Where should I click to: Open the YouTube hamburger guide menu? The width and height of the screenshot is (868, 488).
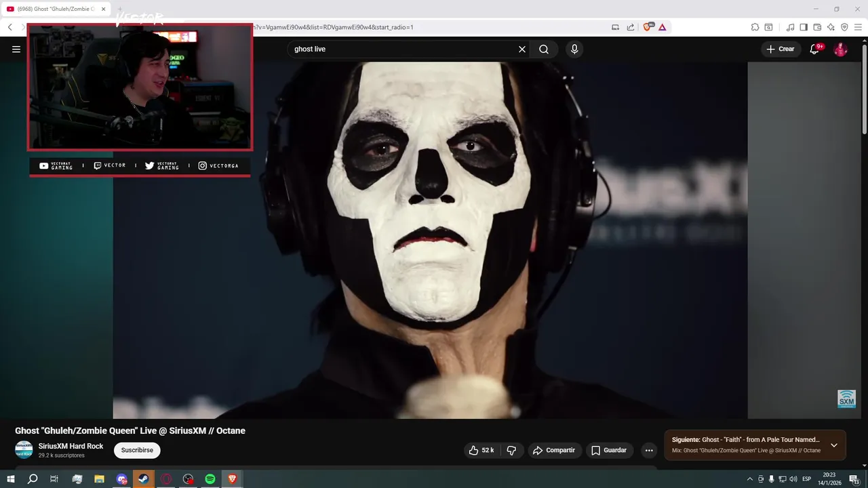tap(16, 49)
